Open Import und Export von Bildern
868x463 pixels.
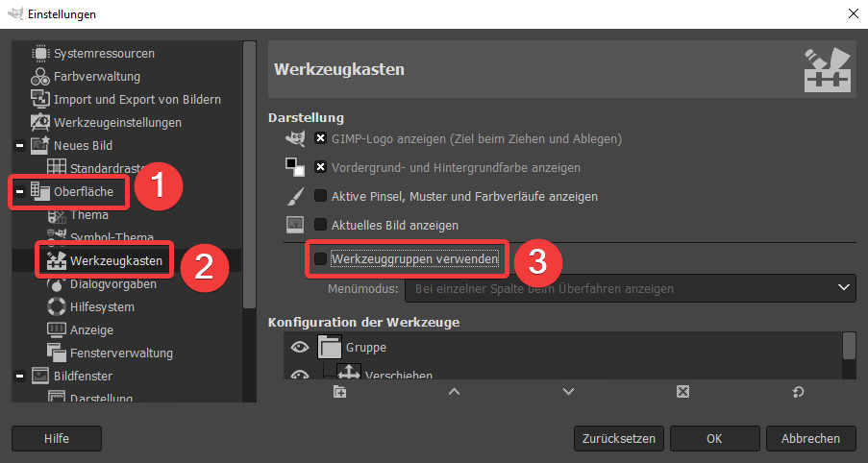point(137,100)
